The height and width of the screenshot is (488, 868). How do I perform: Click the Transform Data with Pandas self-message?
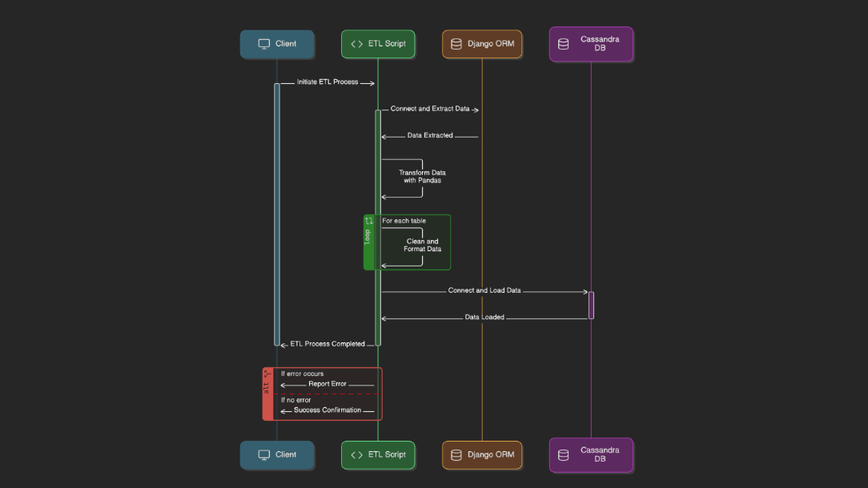coord(420,176)
